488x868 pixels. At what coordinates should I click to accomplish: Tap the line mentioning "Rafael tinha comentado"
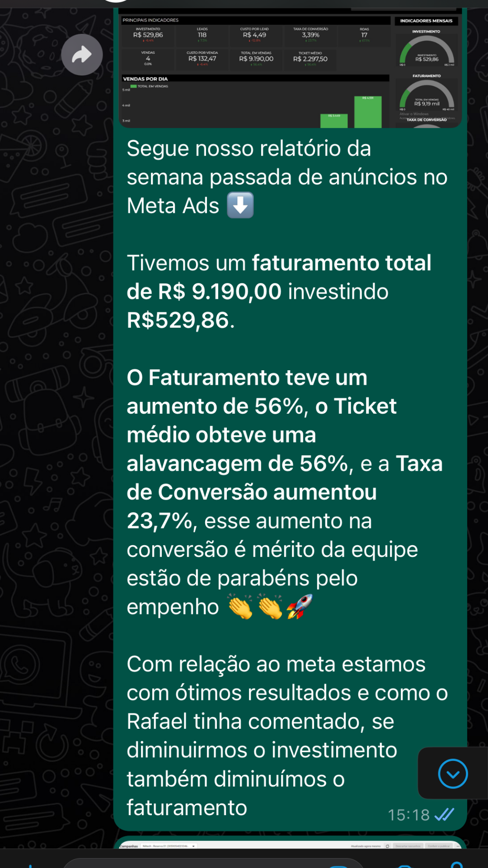click(260, 722)
